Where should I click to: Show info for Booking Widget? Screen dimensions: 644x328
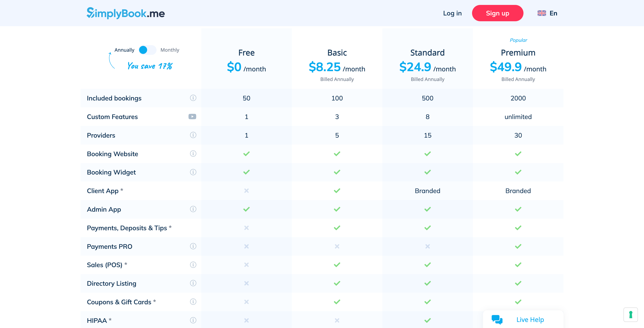pos(193,172)
